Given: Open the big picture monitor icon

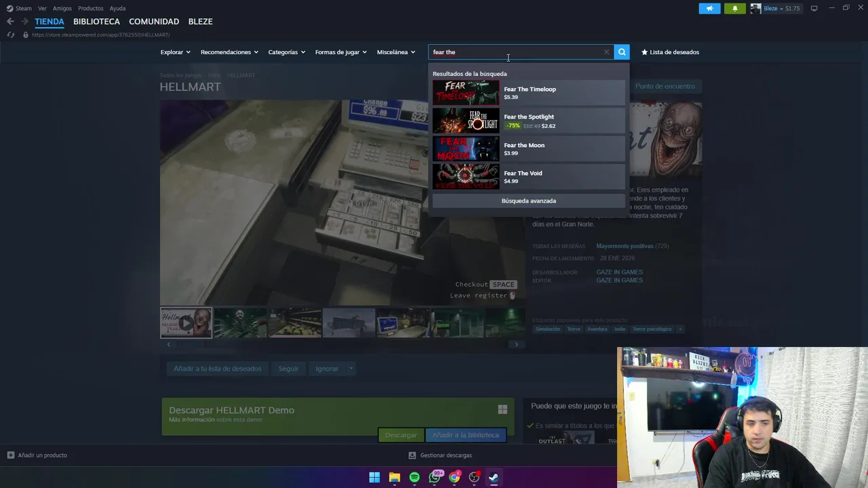Looking at the screenshot, I should click(x=814, y=8).
